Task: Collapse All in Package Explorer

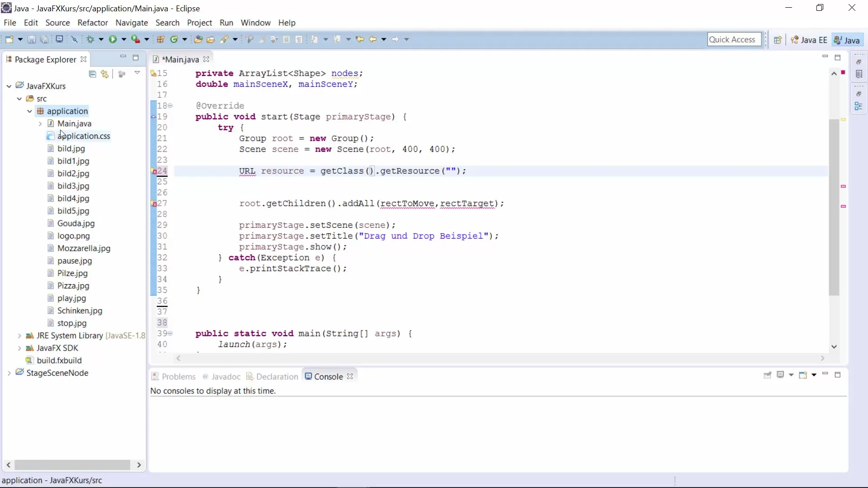Action: click(x=93, y=74)
